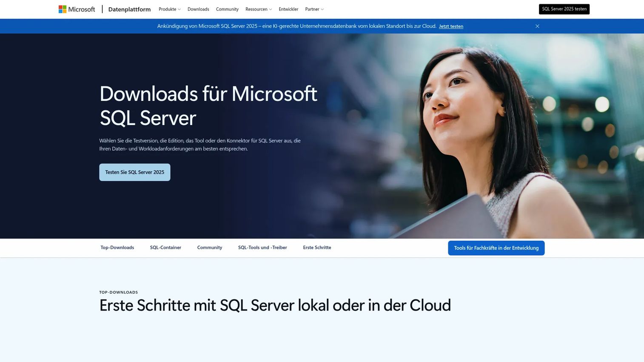This screenshot has width=644, height=362.
Task: Click the Ankündigung von Microsoft SQL Server announcement text
Action: [296, 26]
